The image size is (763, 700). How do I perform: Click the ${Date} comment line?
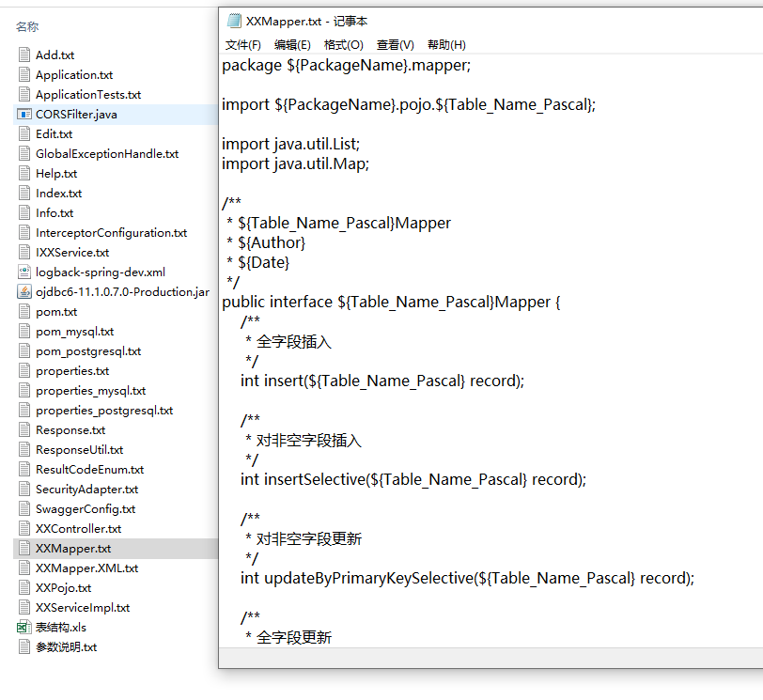tap(258, 263)
